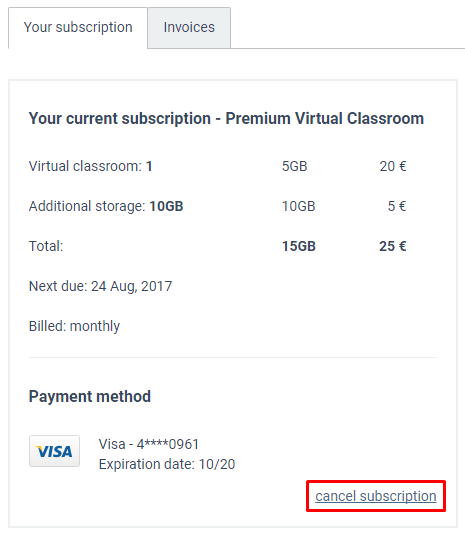Click the Next due date line
Viewport: 465px width, 546px height.
pos(100,286)
